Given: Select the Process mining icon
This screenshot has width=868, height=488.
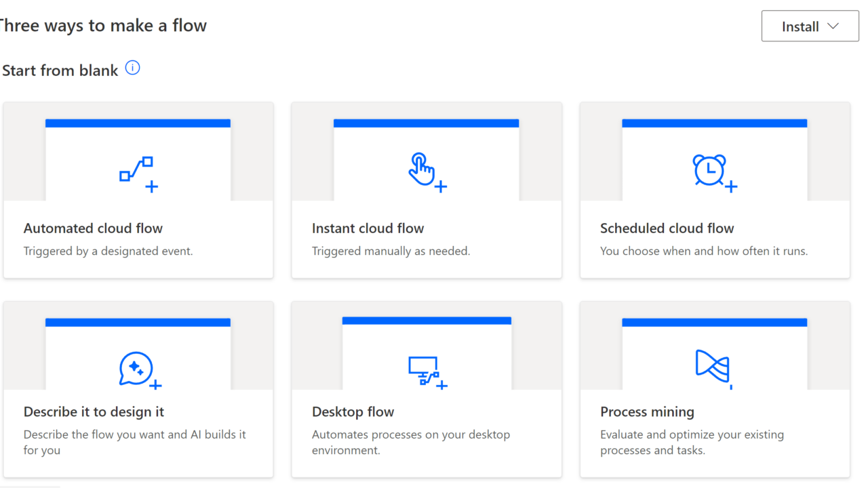Looking at the screenshot, I should point(713,369).
